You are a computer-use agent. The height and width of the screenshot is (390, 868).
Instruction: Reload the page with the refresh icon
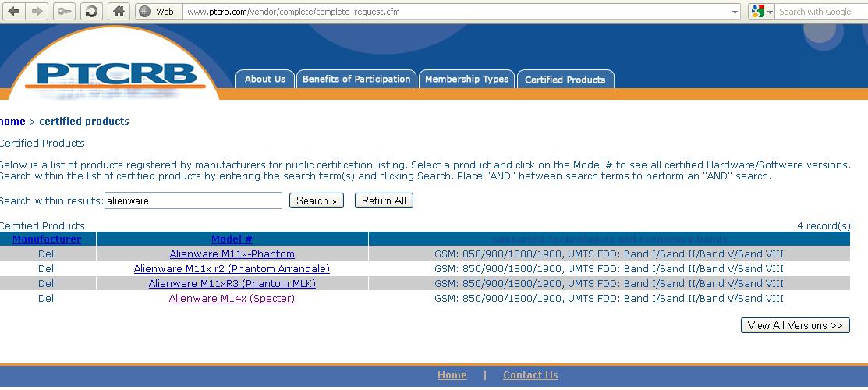click(91, 11)
